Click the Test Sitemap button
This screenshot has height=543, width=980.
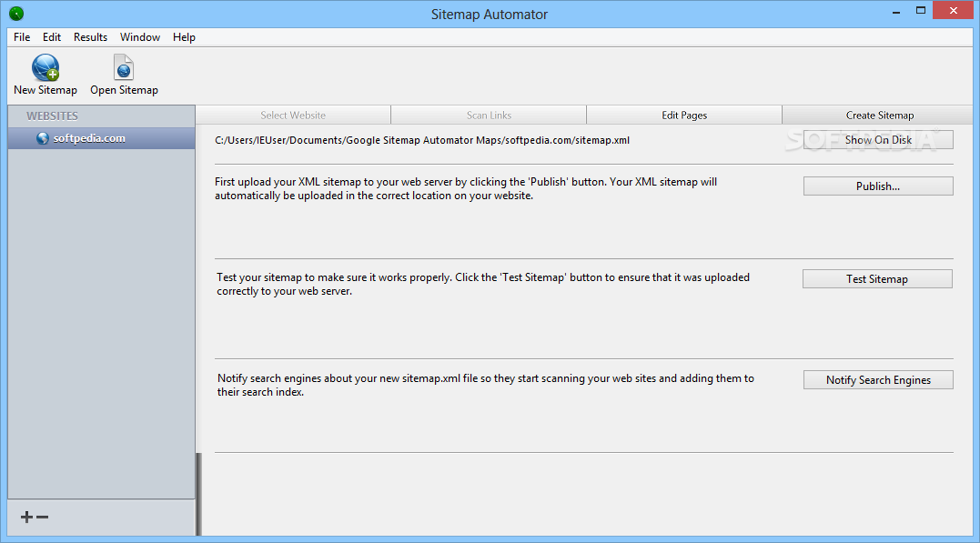[877, 278]
